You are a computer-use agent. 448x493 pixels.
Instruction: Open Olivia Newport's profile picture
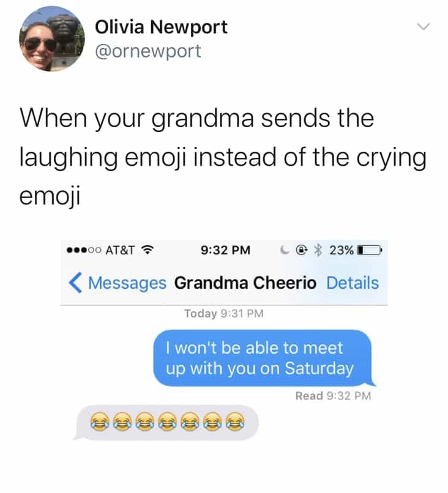pyautogui.click(x=51, y=39)
